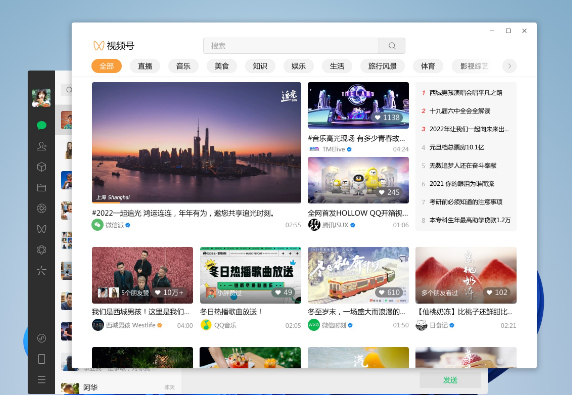Play the TMElive concert stage video

tap(358, 105)
